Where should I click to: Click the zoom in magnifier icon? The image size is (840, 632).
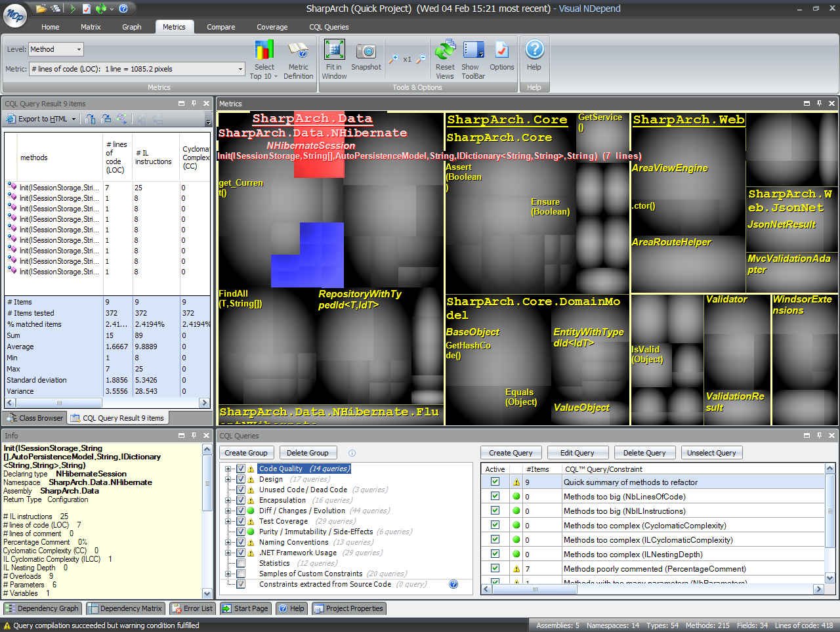(x=393, y=59)
